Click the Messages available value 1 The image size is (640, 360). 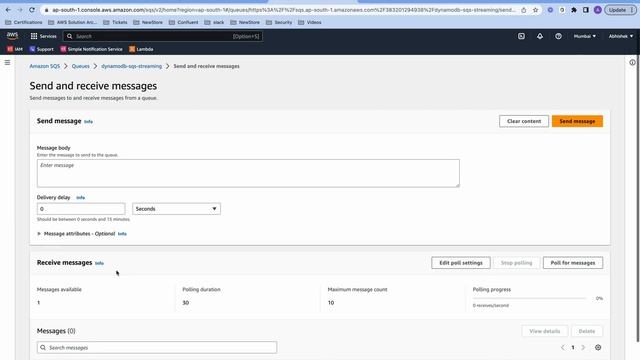tap(38, 303)
